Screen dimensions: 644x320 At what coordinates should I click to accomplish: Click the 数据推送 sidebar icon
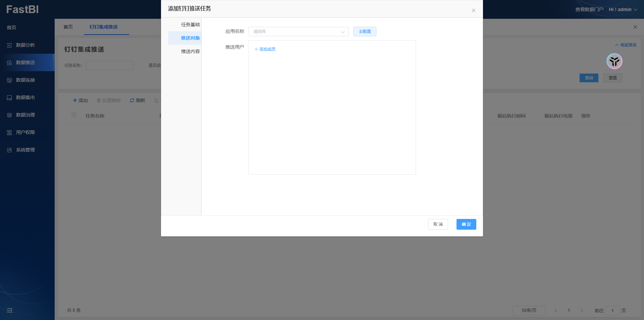9,63
